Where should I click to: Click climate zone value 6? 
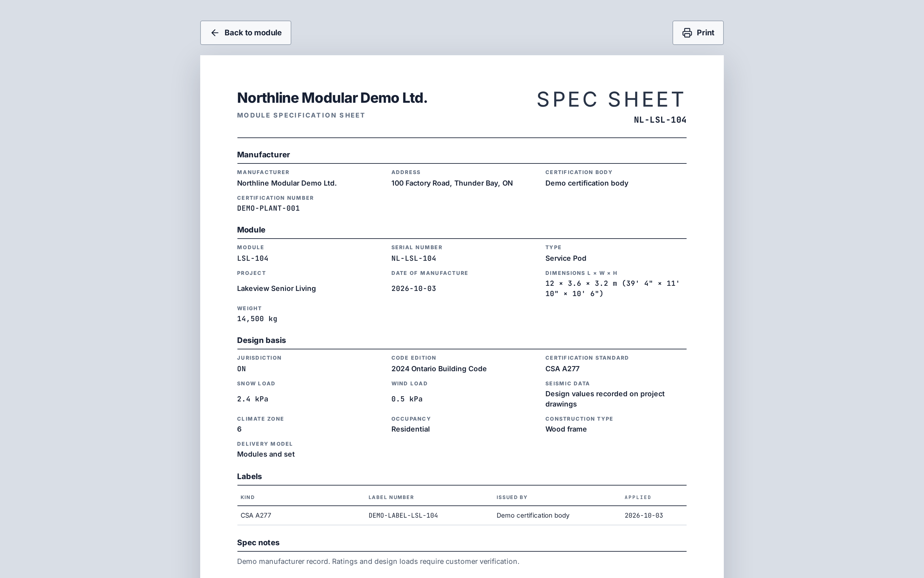tap(239, 429)
